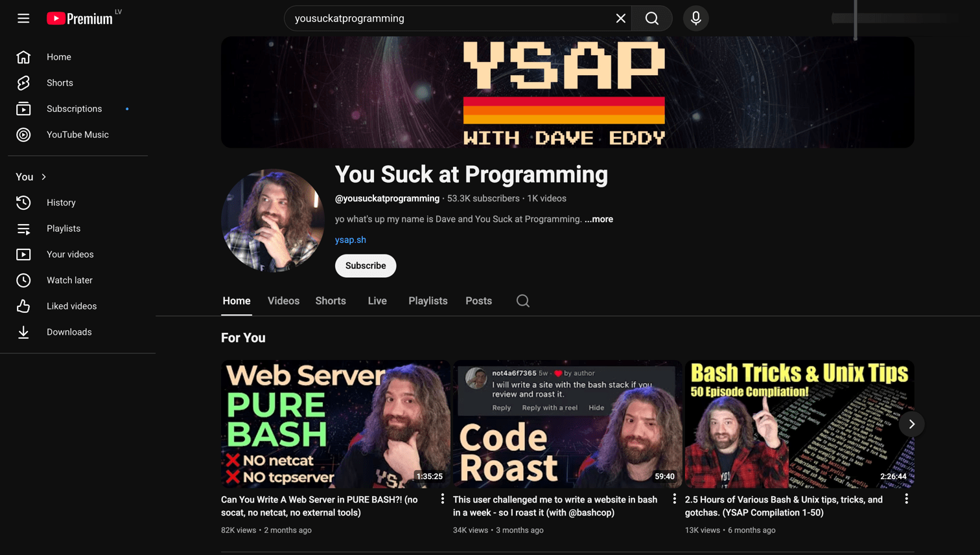Play the Code Roast video thumbnail
This screenshot has height=555, width=980.
[x=568, y=424]
